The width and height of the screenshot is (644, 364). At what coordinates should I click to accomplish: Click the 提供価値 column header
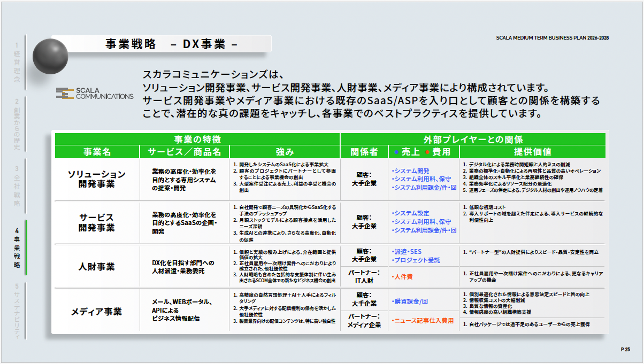[x=532, y=152]
